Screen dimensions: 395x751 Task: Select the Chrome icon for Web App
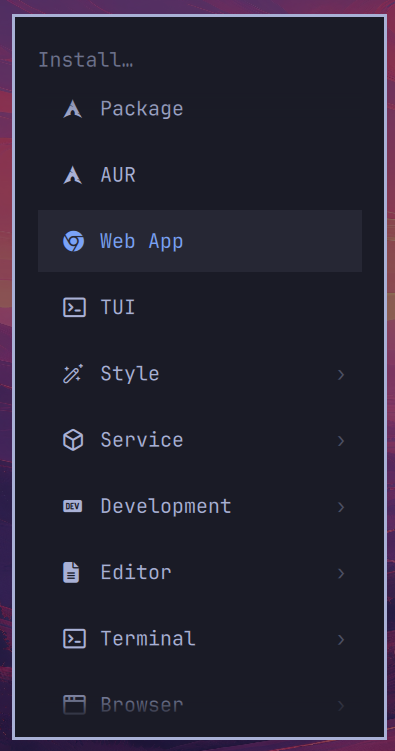pyautogui.click(x=73, y=241)
